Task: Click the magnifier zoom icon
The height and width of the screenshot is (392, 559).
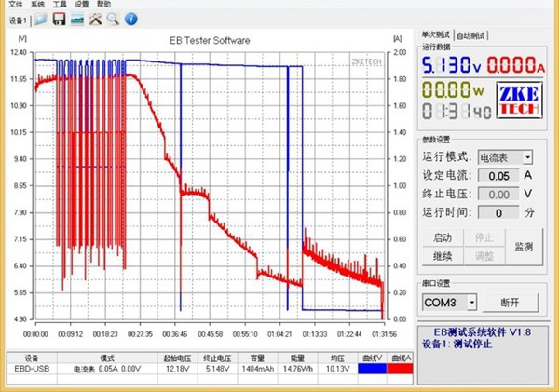Action: pos(112,19)
